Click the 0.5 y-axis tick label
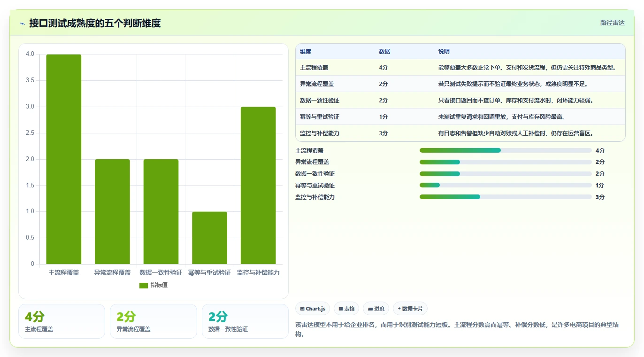This screenshot has width=644, height=357. click(30, 238)
